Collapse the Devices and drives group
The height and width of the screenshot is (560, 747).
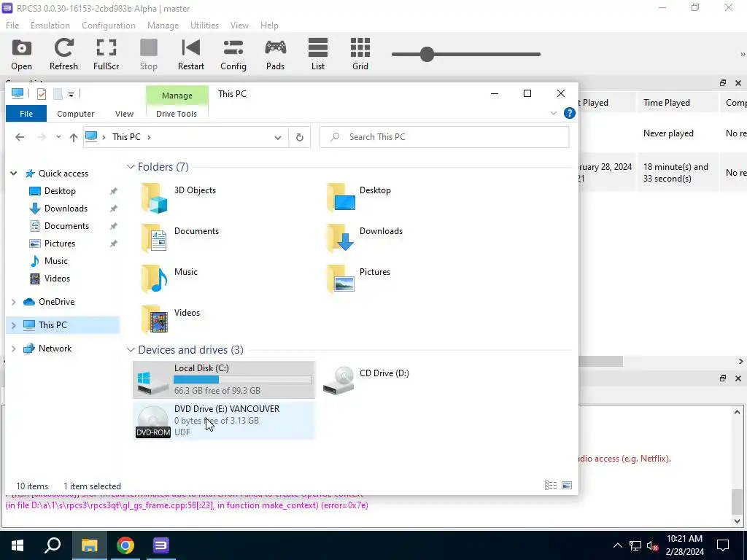[x=131, y=350]
